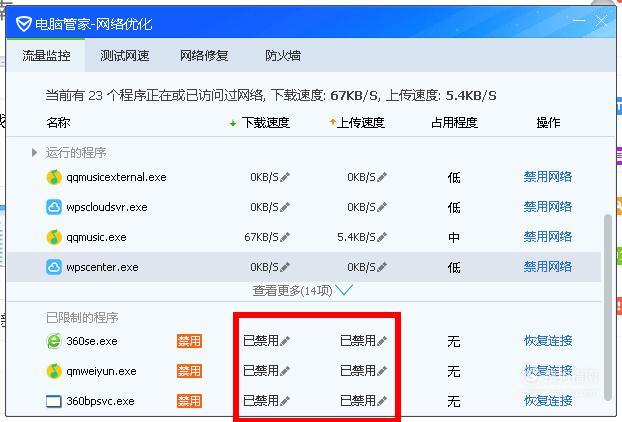Disable network for qqmusicexternal.exe

tap(548, 176)
